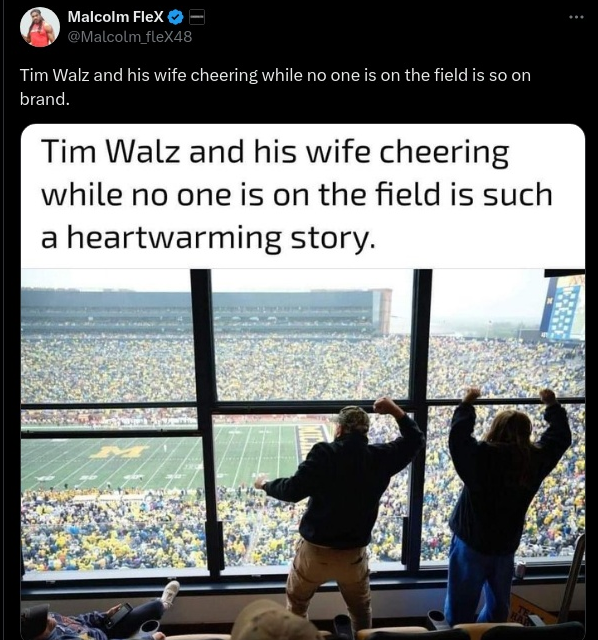Viewport: 598px width, 640px height.
Task: Click the small affiliate badge beside checkmark
Action: 197,17
